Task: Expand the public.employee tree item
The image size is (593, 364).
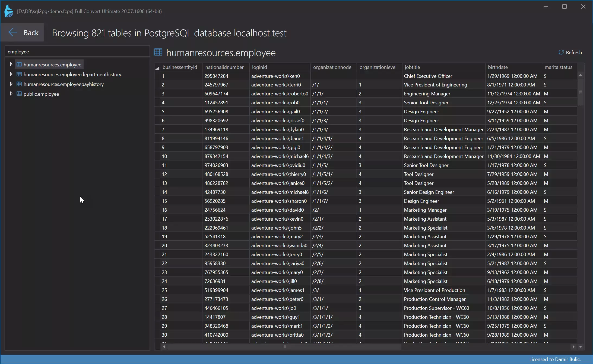Action: tap(11, 94)
